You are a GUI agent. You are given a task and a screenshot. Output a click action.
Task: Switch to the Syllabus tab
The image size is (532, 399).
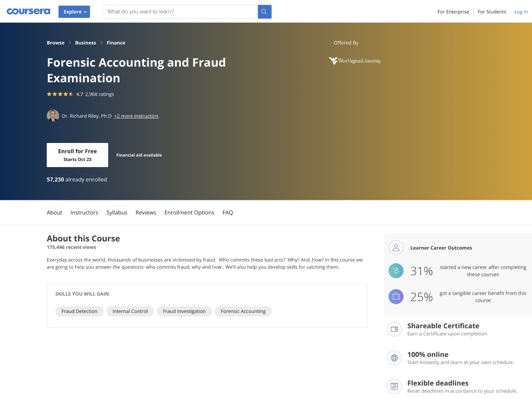click(117, 212)
